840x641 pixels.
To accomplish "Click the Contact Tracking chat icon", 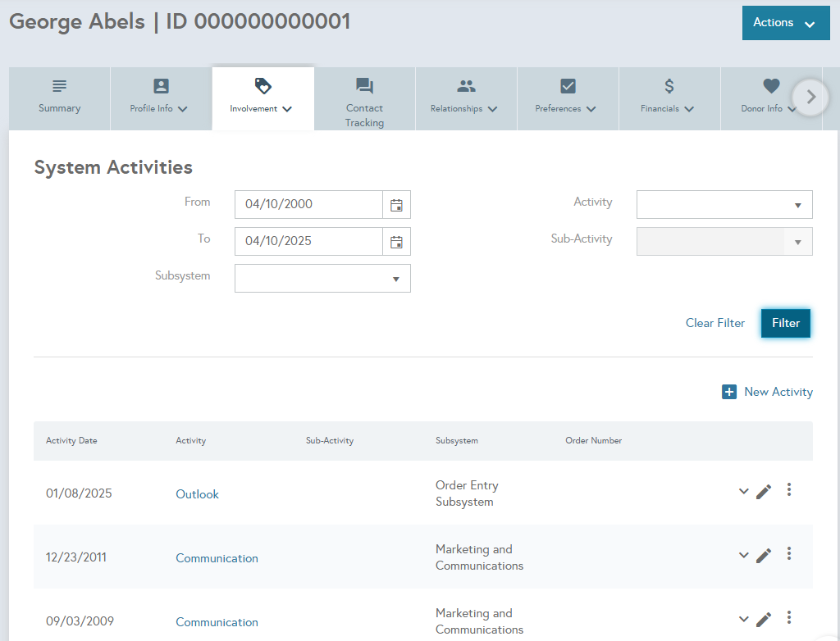I will (364, 86).
